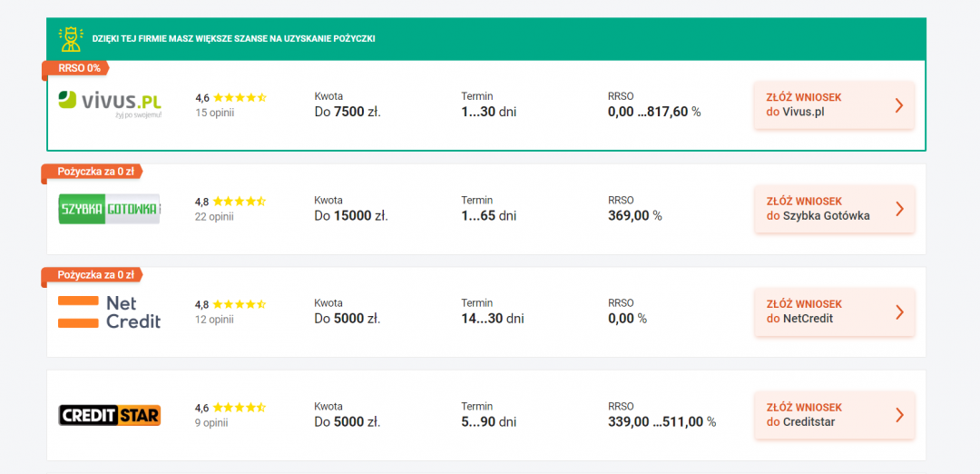
Task: Click the Vivus.pl logo
Action: pyautogui.click(x=109, y=104)
